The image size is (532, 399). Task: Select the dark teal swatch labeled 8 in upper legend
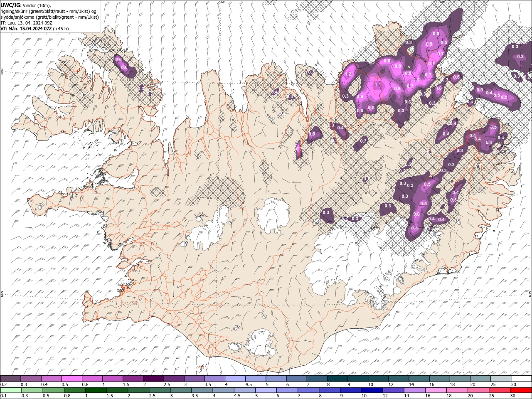click(x=337, y=378)
